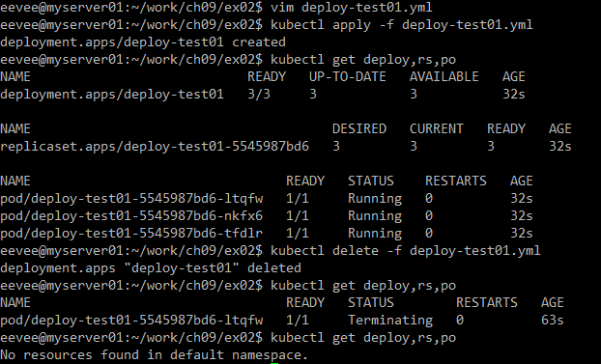The width and height of the screenshot is (601, 364).
Task: Click 'kubectl delete -f deploy-test01.yml' command
Action: 405,251
